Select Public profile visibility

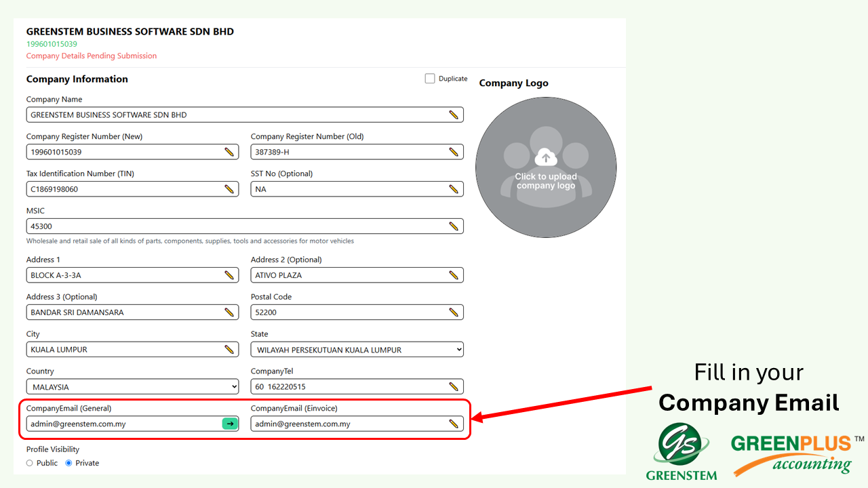pyautogui.click(x=29, y=463)
